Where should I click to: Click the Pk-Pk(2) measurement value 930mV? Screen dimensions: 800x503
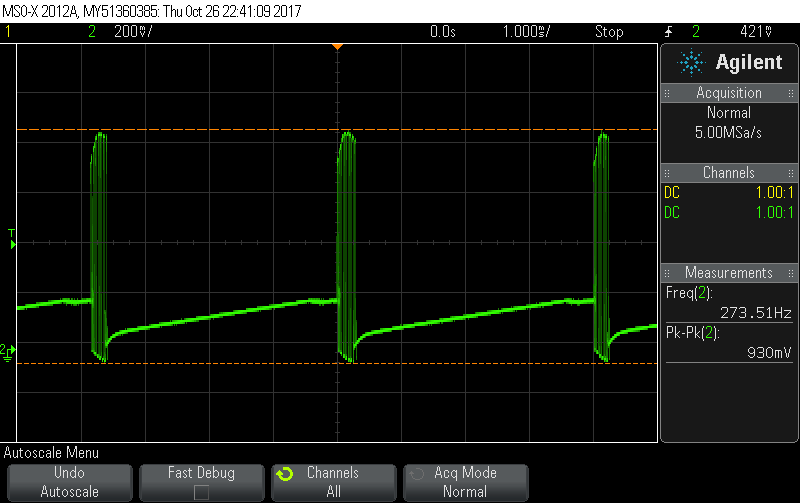(769, 353)
